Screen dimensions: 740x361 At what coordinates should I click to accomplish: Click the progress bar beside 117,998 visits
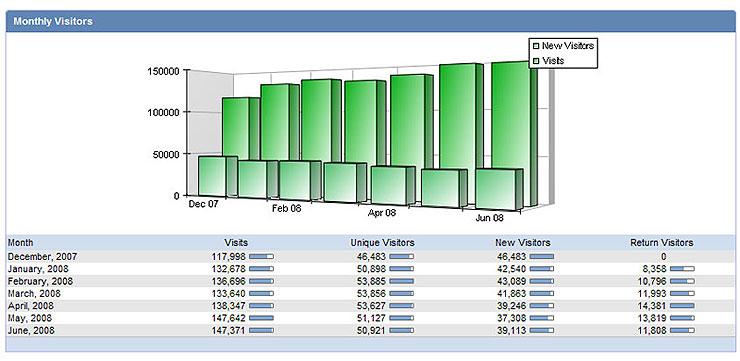pyautogui.click(x=261, y=257)
